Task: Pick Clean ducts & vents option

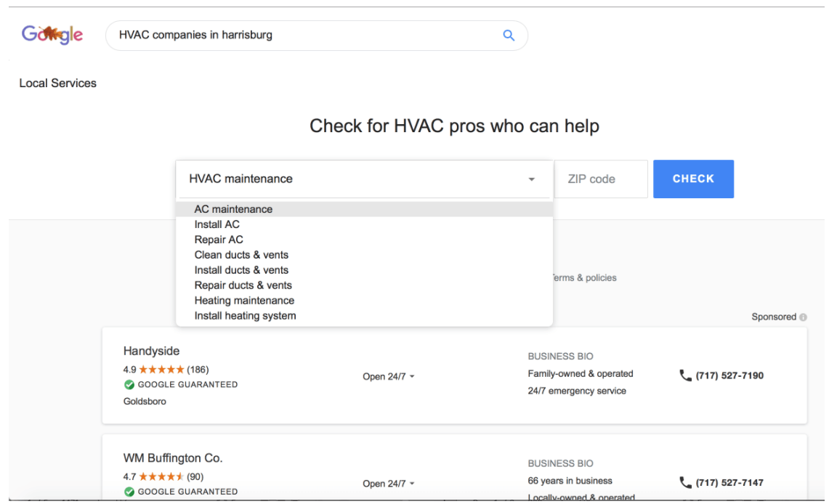Action: (x=364, y=255)
